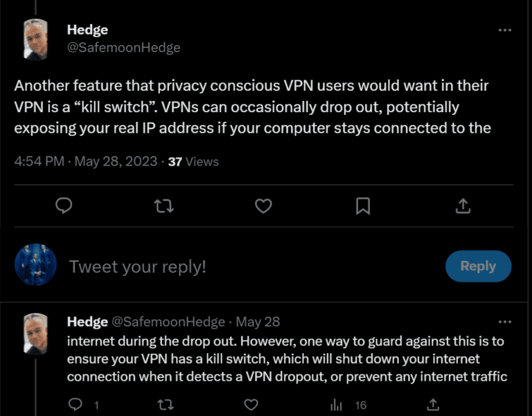Screen dimensions: 532x416
Task: Click the blue Reply button
Action: (478, 266)
